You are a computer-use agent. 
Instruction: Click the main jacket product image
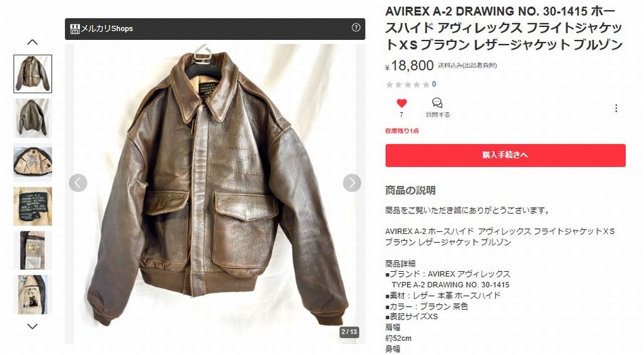(x=215, y=193)
